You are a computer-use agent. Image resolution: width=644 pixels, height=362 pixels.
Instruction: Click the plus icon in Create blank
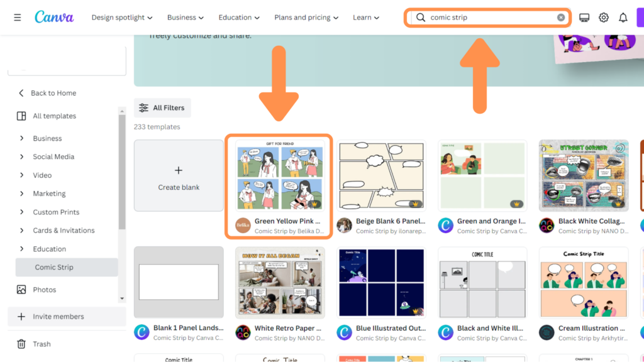pos(178,170)
